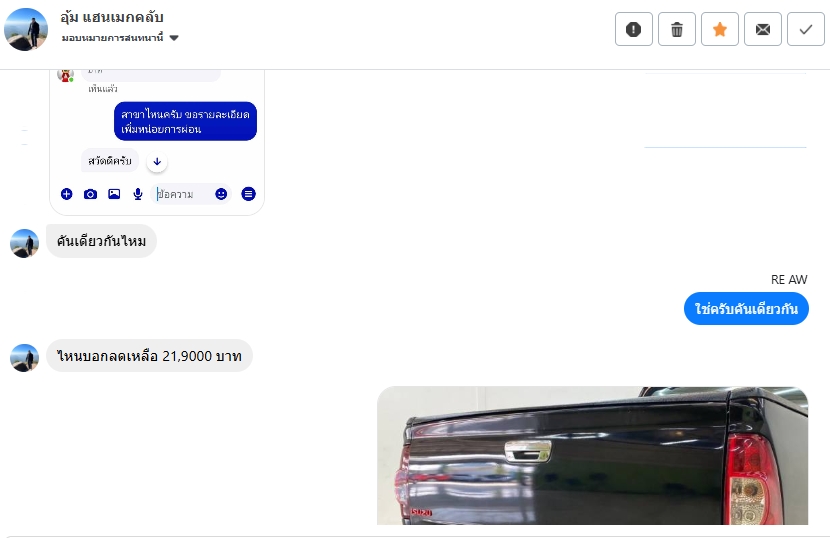Viewport: 830px width, 538px height.
Task: Open the assign conversation dropdown arrow
Action: pyautogui.click(x=174, y=38)
